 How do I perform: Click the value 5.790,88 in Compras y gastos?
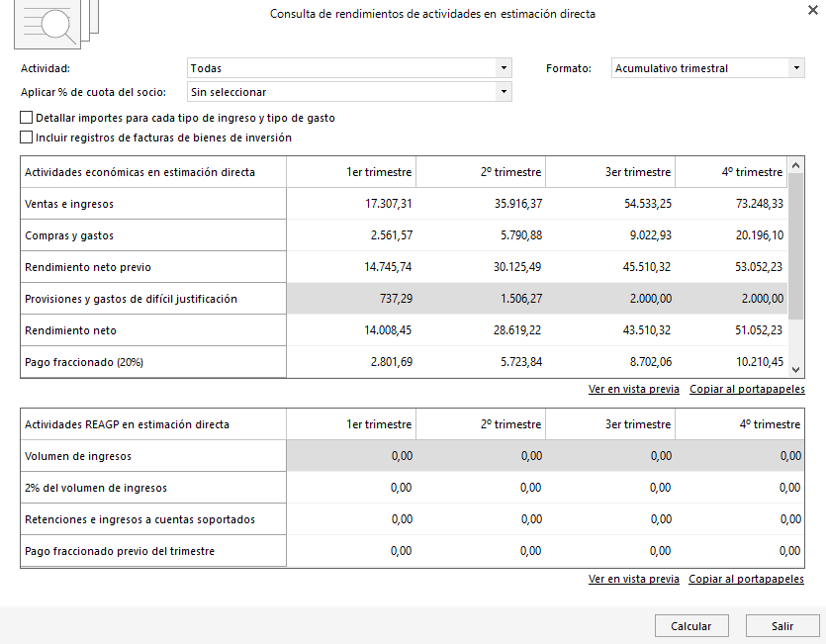521,235
